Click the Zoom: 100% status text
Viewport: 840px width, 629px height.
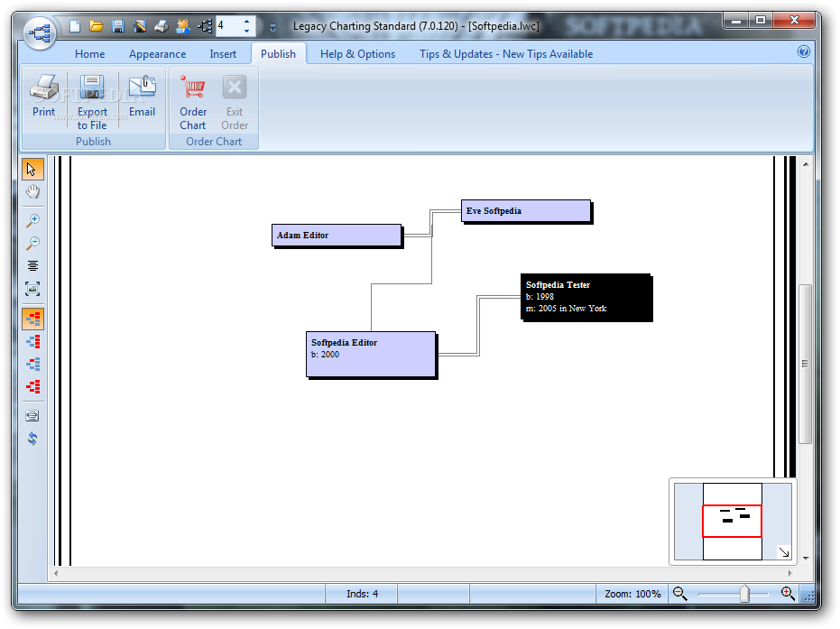[632, 594]
